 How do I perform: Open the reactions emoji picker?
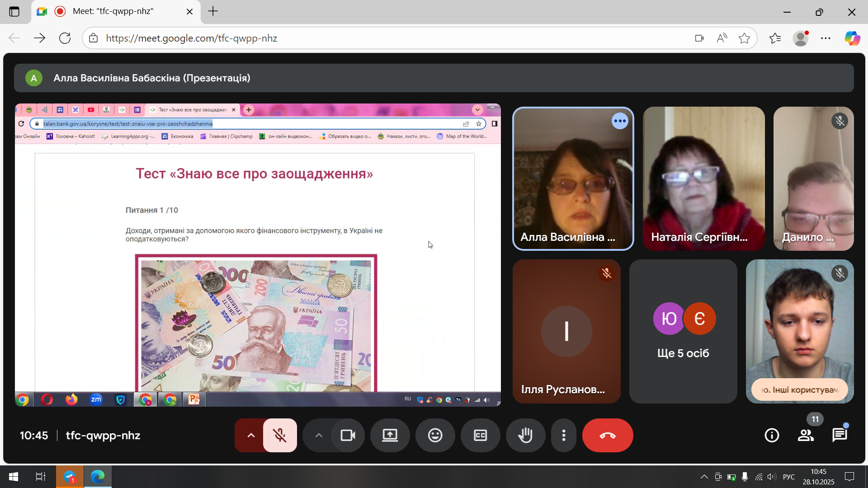point(435,435)
